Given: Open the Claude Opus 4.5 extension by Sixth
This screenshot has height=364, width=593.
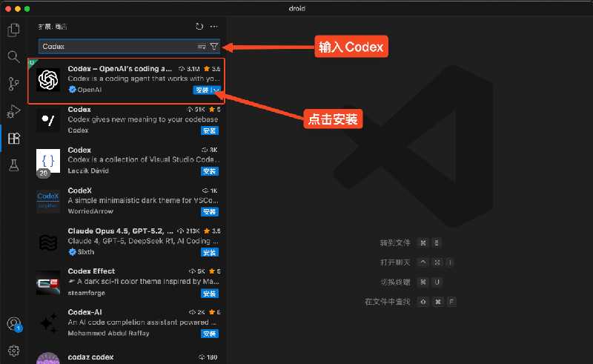Looking at the screenshot, I should click(126, 241).
